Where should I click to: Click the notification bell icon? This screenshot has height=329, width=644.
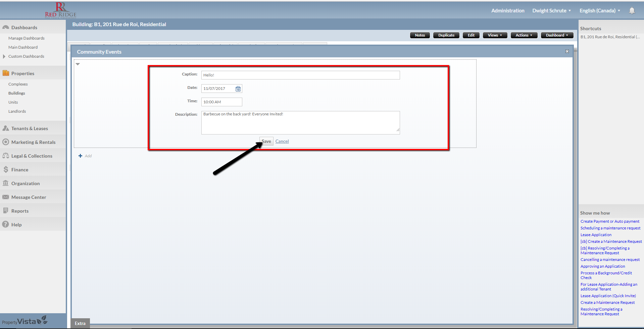(x=632, y=11)
